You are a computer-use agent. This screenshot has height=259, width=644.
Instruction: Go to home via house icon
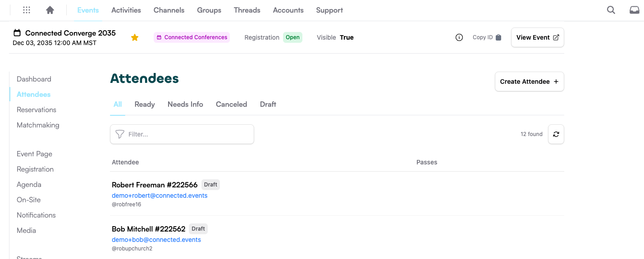coord(50,10)
